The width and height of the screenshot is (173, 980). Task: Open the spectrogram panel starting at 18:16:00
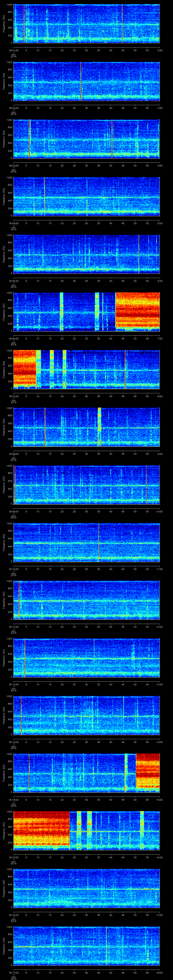tap(86, 888)
